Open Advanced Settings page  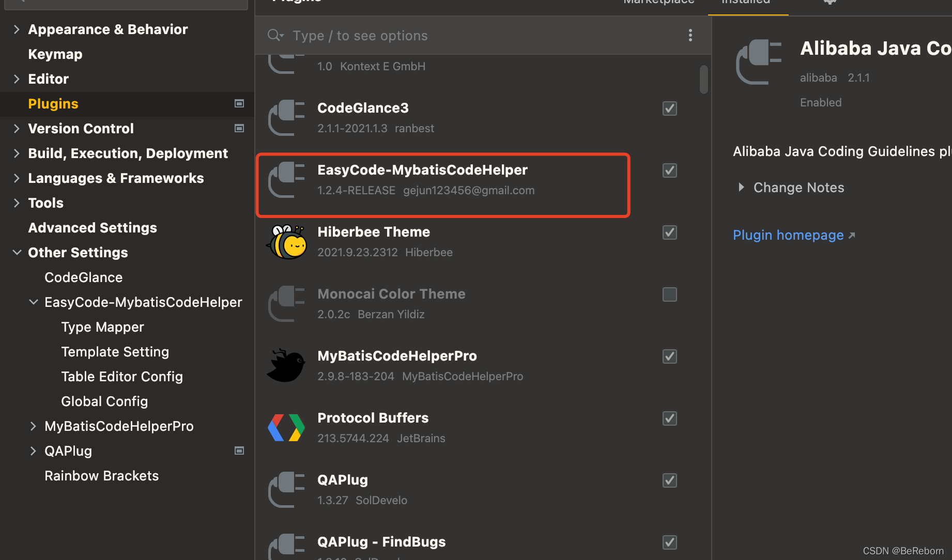click(x=93, y=228)
